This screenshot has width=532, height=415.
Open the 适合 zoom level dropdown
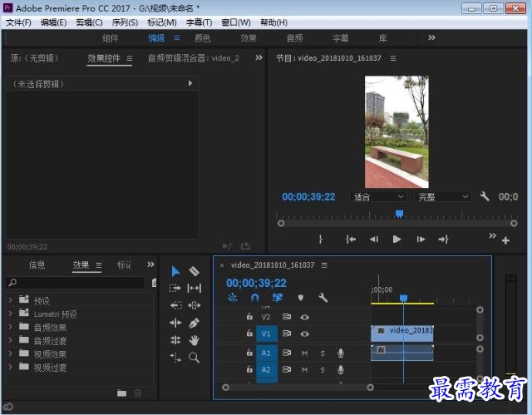(x=377, y=197)
